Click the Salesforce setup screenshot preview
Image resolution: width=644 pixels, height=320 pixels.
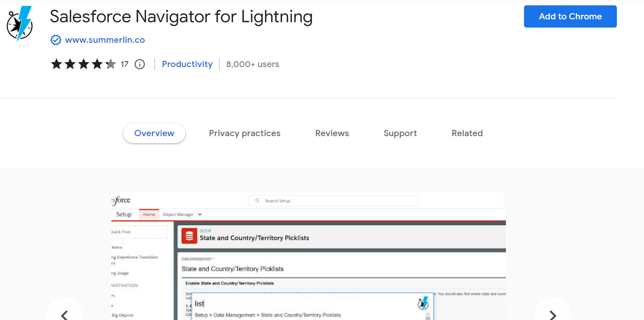pos(309,256)
